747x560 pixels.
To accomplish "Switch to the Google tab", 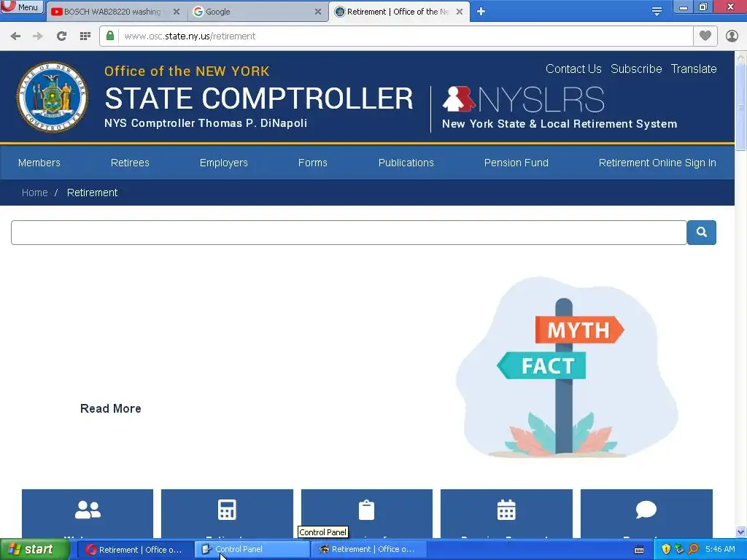I will click(258, 12).
